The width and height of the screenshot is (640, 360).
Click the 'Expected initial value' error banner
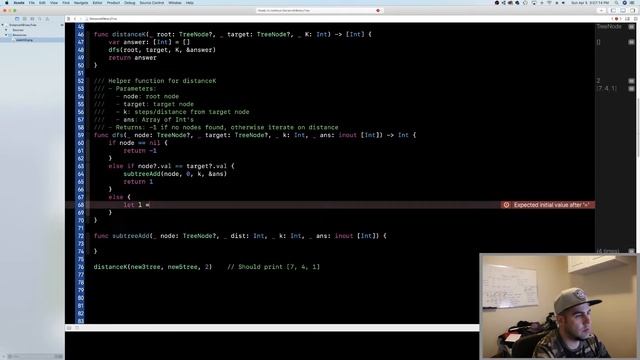pyautogui.click(x=547, y=205)
